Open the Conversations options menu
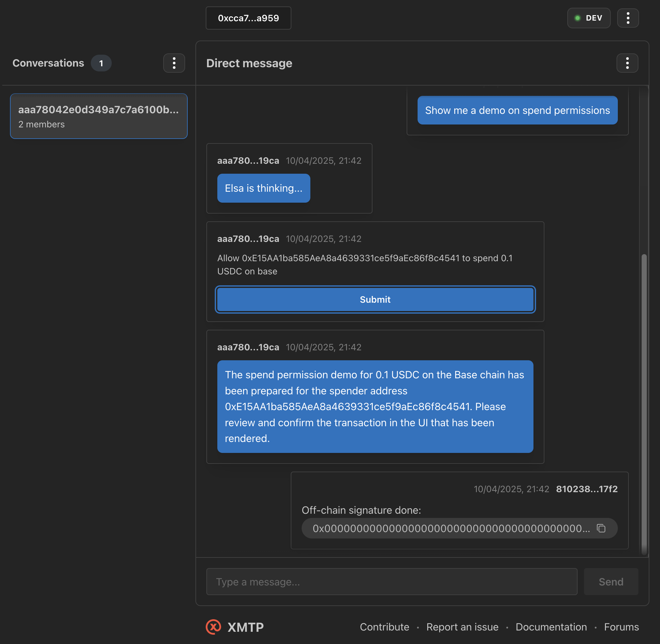The height and width of the screenshot is (644, 660). (174, 63)
